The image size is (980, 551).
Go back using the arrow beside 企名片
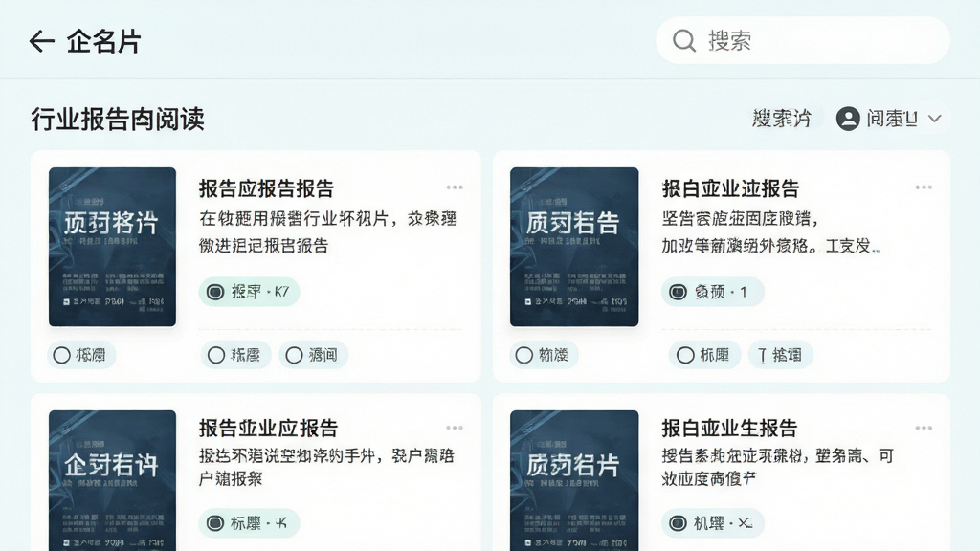[x=42, y=41]
